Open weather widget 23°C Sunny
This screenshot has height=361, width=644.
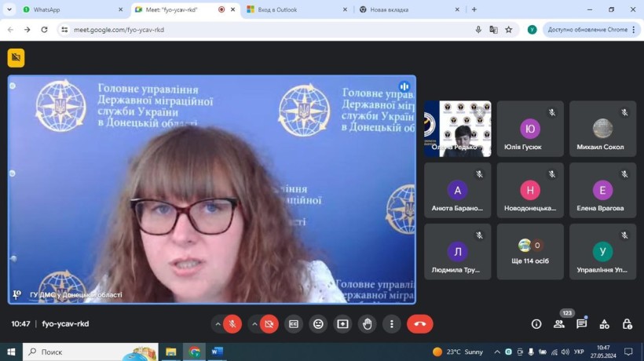click(x=458, y=352)
